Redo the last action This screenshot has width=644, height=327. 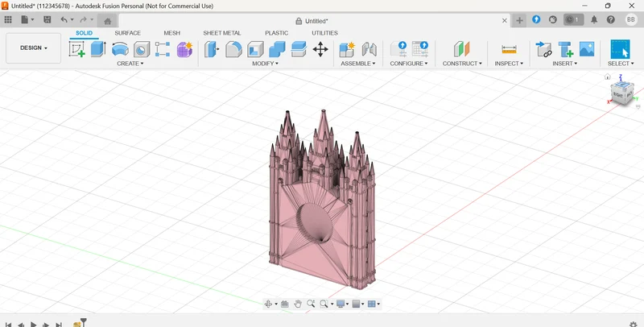tap(84, 19)
